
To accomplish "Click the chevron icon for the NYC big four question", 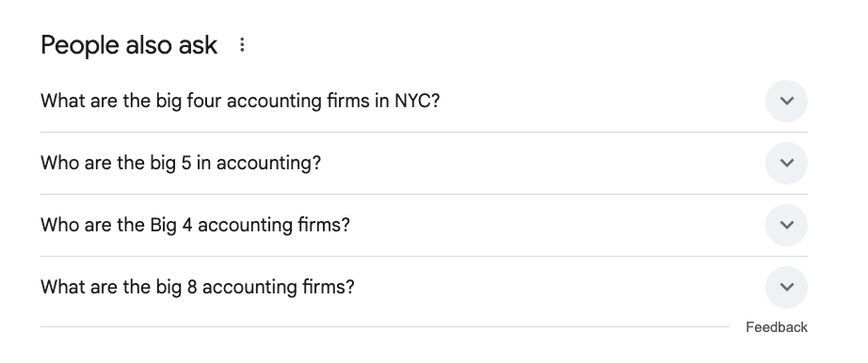I will [786, 101].
